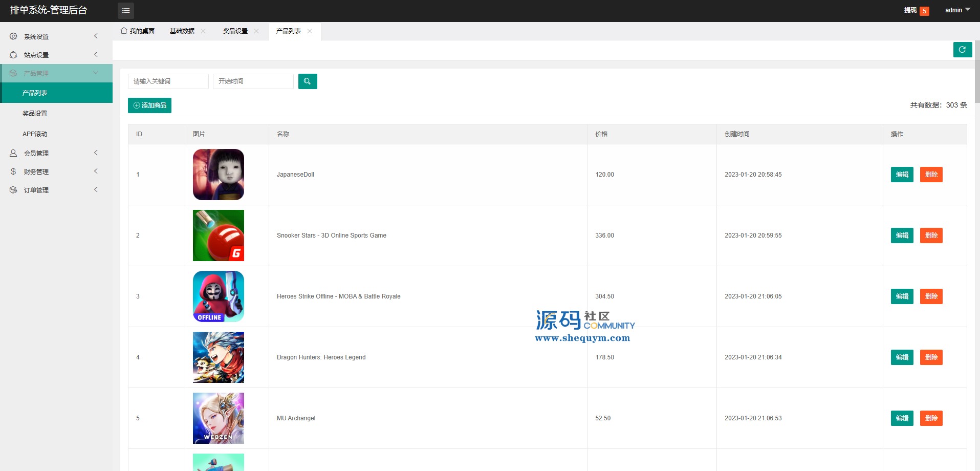Click the site settings icon in sidebar
The image size is (980, 471).
[13, 55]
